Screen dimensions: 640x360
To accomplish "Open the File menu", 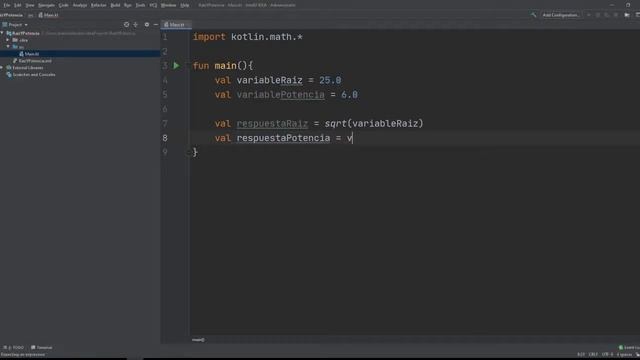I will (x=7, y=5).
